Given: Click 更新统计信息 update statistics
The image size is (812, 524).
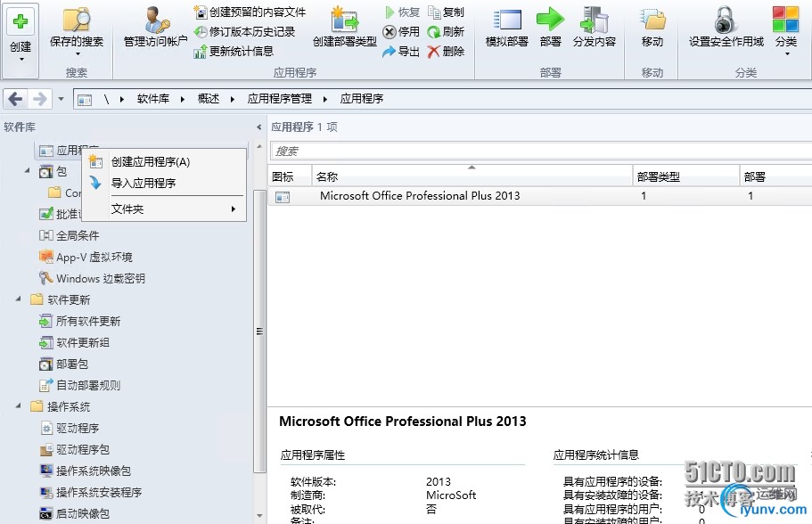Looking at the screenshot, I should click(x=234, y=52).
